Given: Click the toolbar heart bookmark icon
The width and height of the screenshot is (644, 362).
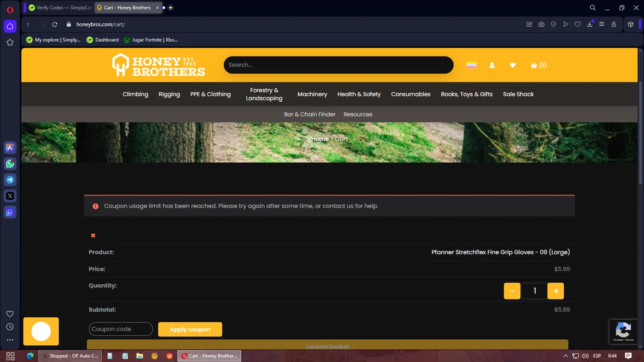Looking at the screenshot, I should coord(577,24).
